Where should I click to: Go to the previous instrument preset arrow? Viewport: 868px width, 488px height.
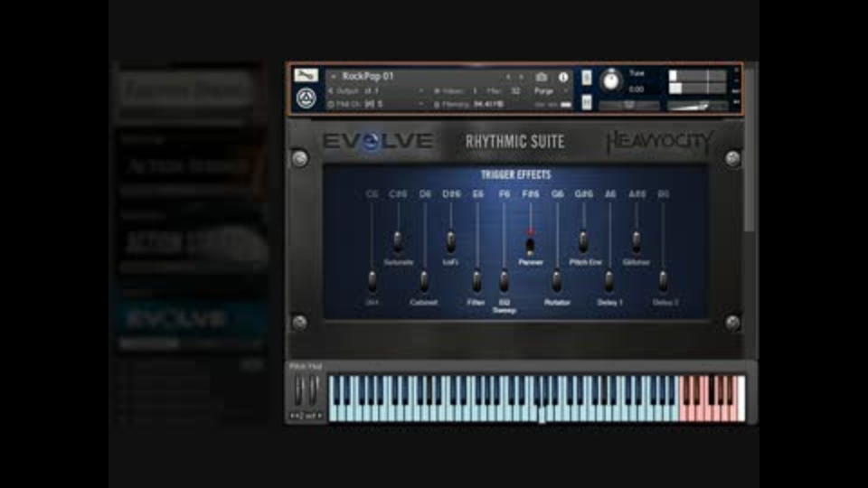coord(508,77)
